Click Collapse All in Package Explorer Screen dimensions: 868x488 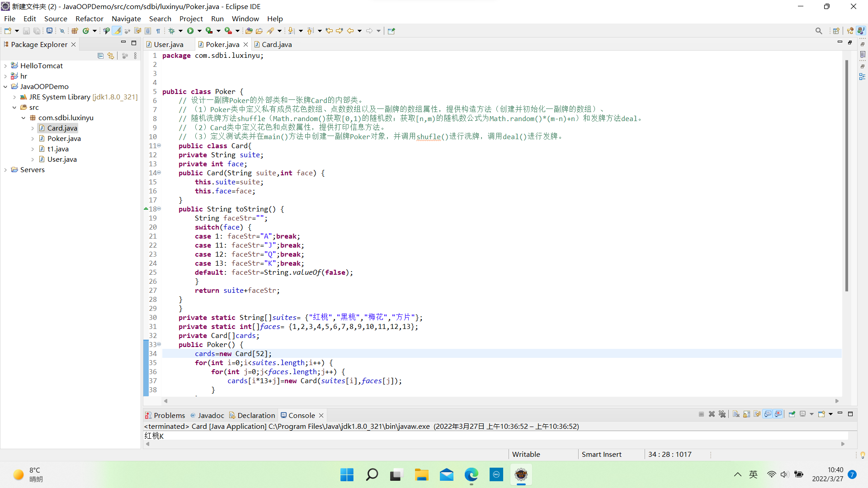pos(100,56)
